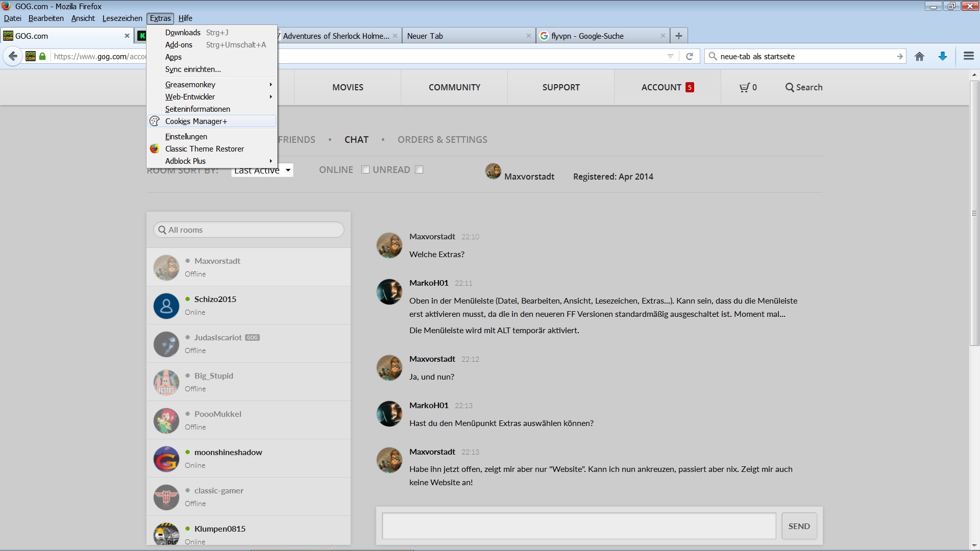
Task: Open the URL bar history dropdown arrow
Action: 670,57
